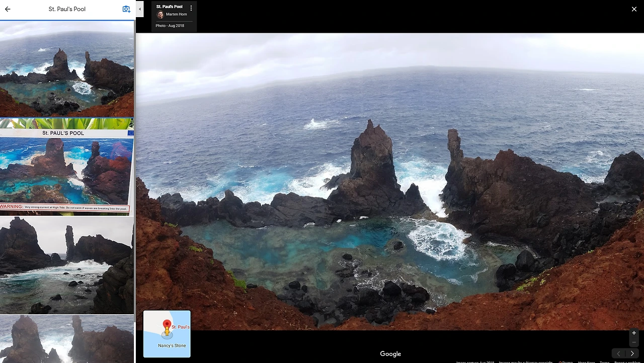
Task: Close the photo viewer
Action: [x=634, y=9]
